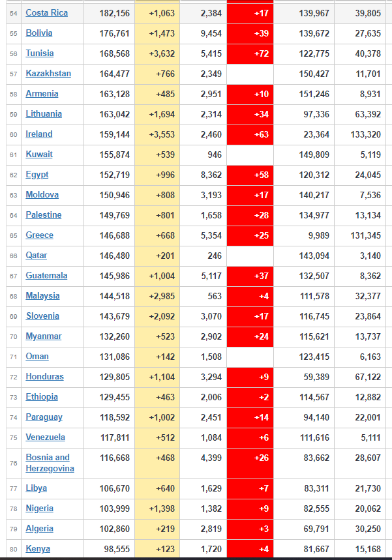392x560 pixels.
Task: Open the Greece country link
Action: [x=39, y=235]
